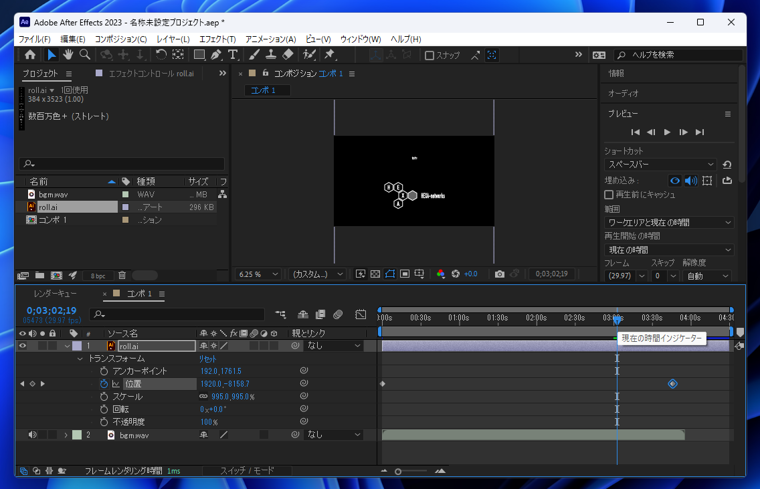This screenshot has height=489, width=760.
Task: Go to next position keyframe arrow
Action: [43, 384]
